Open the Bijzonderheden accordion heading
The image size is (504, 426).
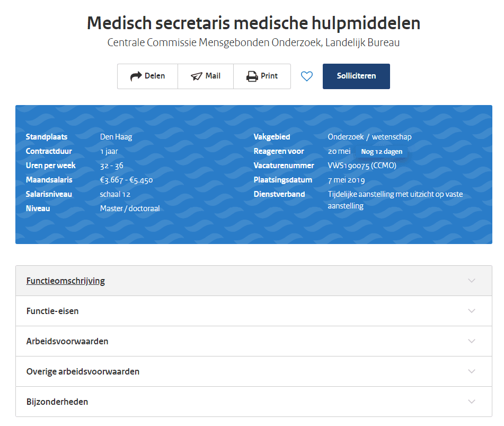[57, 402]
